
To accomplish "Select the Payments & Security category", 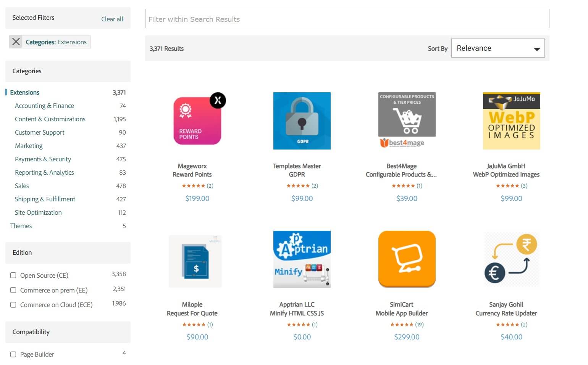I will coord(43,159).
